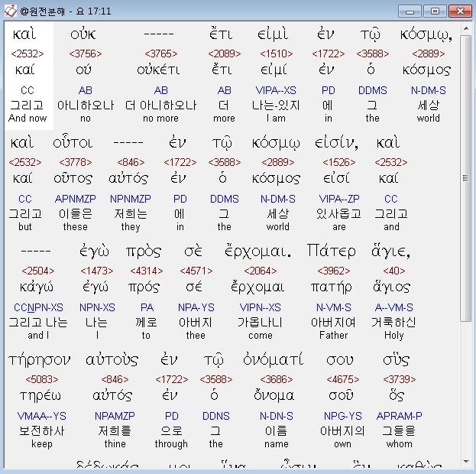The width and height of the screenshot is (476, 474).
Task: Click the English gloss "and I"
Action: pyautogui.click(x=38, y=335)
